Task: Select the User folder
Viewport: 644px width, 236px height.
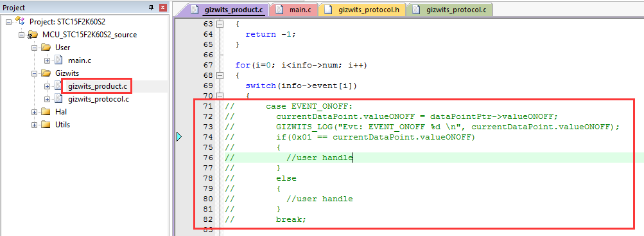Action: point(62,48)
